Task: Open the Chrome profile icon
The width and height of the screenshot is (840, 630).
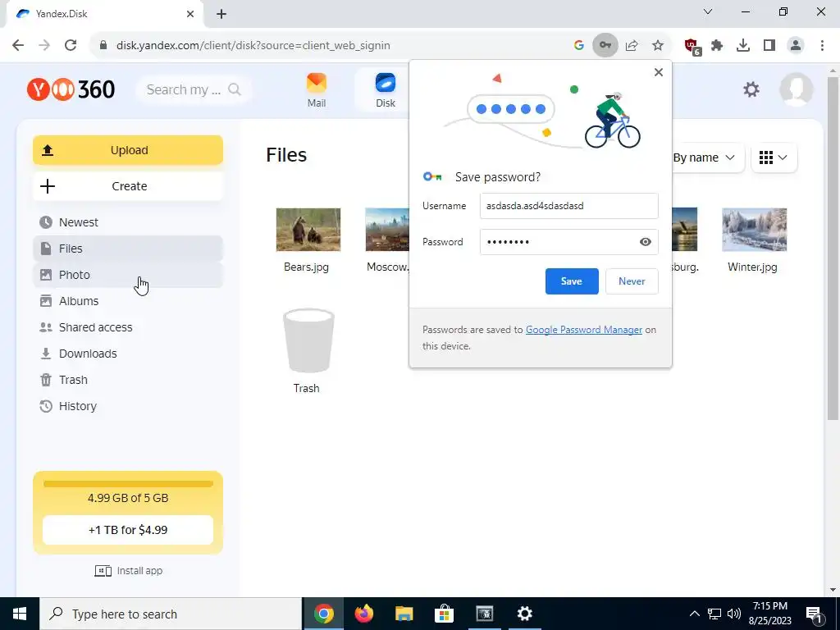Action: 796,46
